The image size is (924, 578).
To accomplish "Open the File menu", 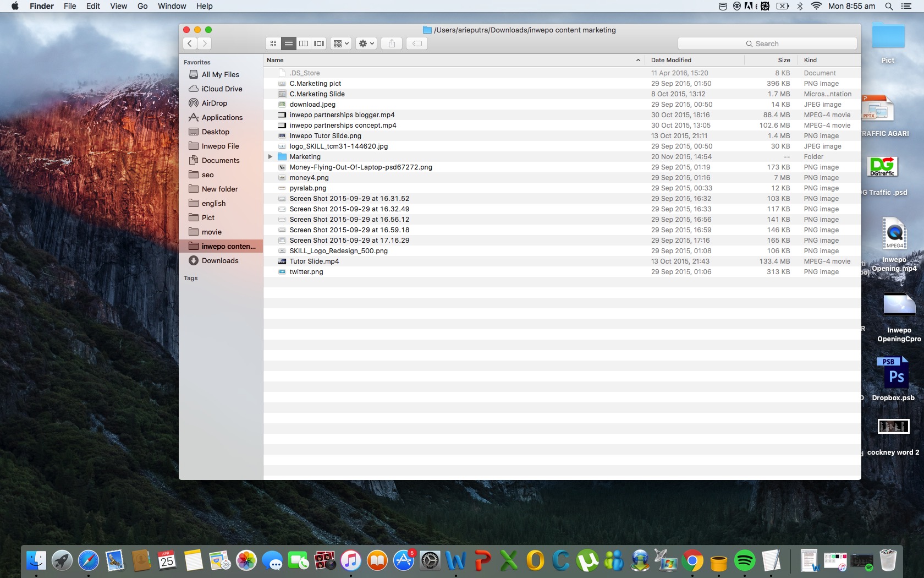I will [x=70, y=6].
